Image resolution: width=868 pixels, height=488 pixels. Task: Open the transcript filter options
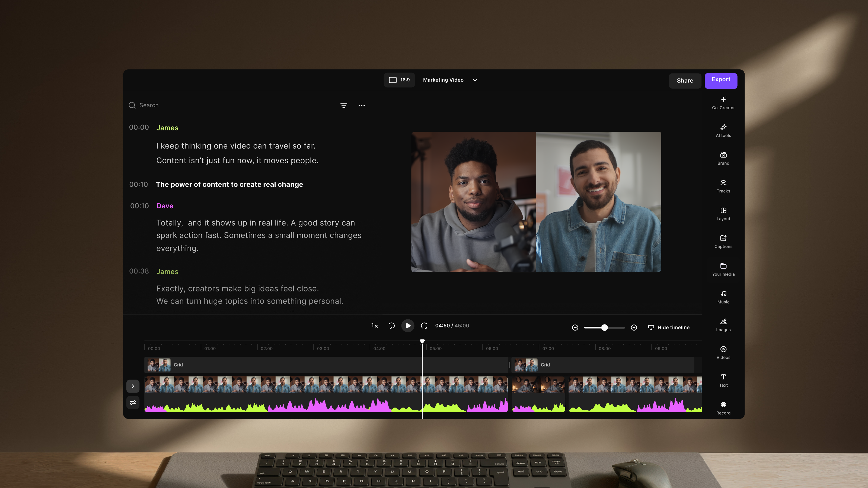click(x=344, y=105)
